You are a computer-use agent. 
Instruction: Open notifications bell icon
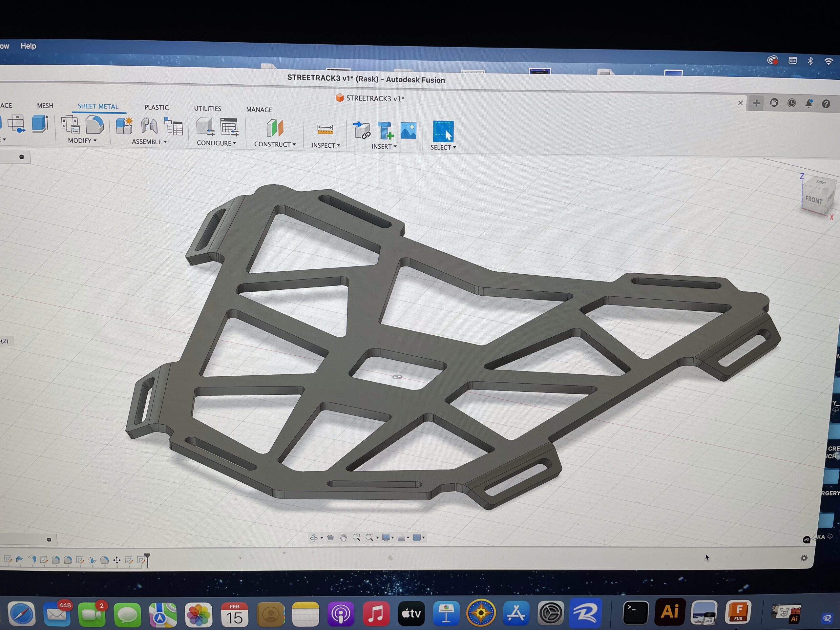pos(809,103)
